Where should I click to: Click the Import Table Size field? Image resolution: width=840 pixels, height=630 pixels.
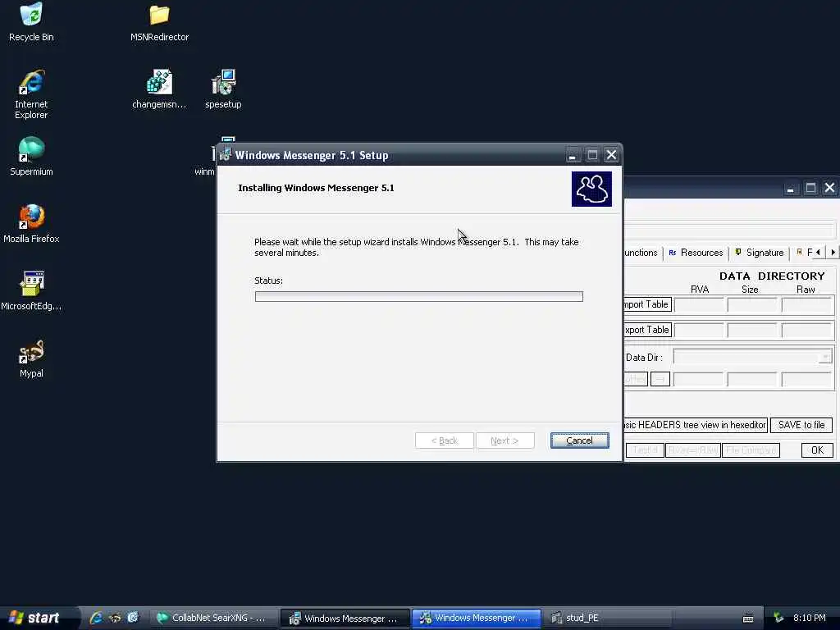point(752,305)
